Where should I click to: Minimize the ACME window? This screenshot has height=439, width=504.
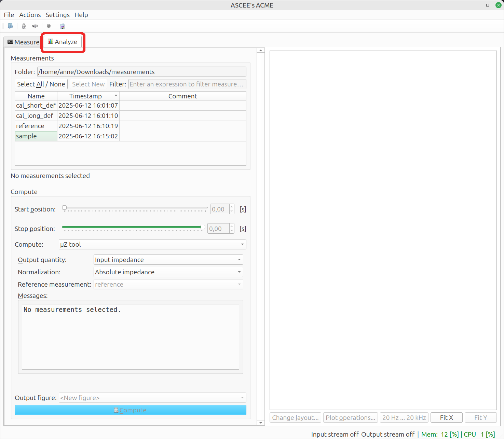coord(477,5)
